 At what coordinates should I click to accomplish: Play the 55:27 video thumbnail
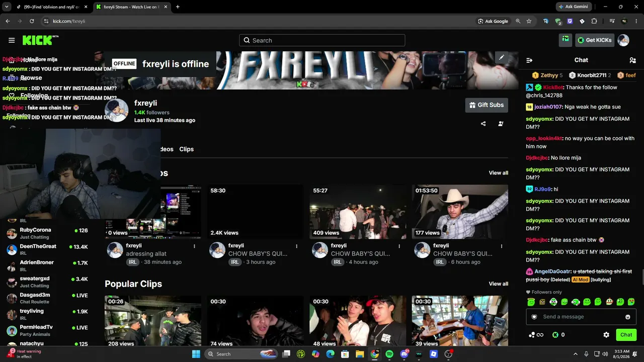(x=358, y=212)
